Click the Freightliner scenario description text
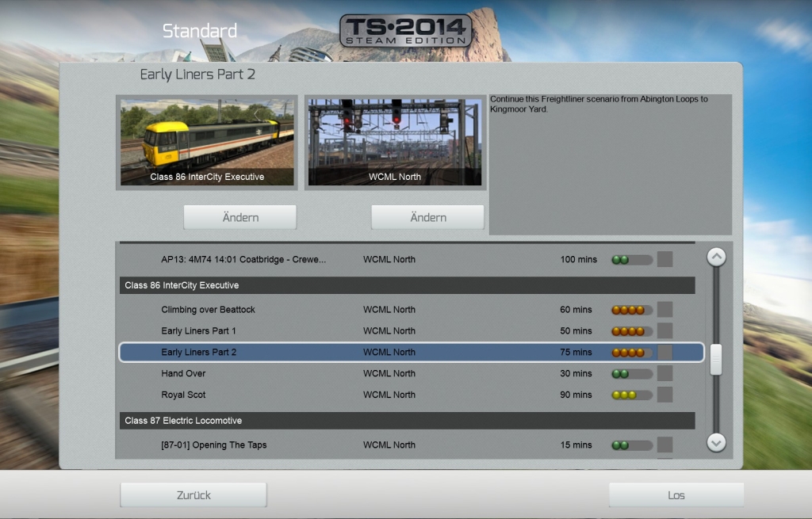 pyautogui.click(x=599, y=104)
